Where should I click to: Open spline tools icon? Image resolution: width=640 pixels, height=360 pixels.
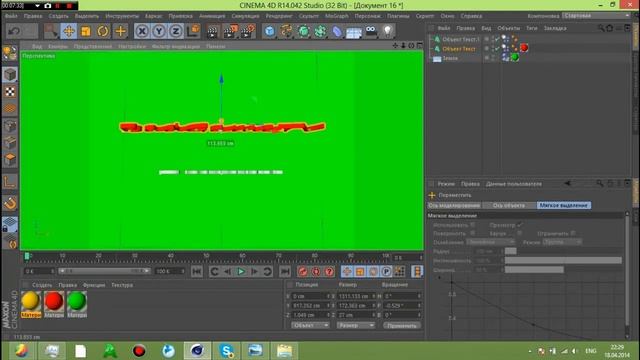coord(286,31)
